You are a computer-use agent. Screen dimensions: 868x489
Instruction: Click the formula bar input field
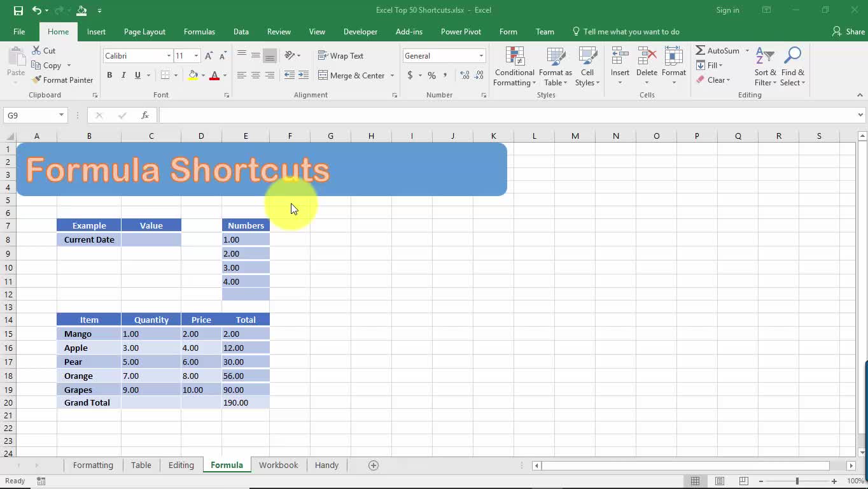coord(503,115)
